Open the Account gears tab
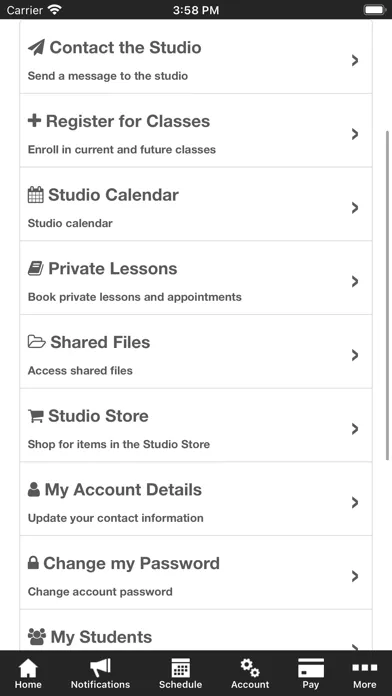 tap(250, 674)
